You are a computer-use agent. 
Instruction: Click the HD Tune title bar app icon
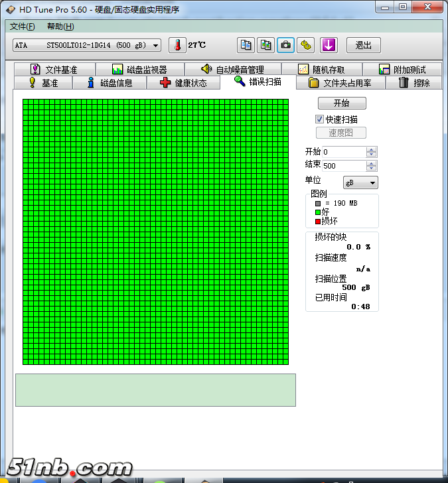coord(11,9)
